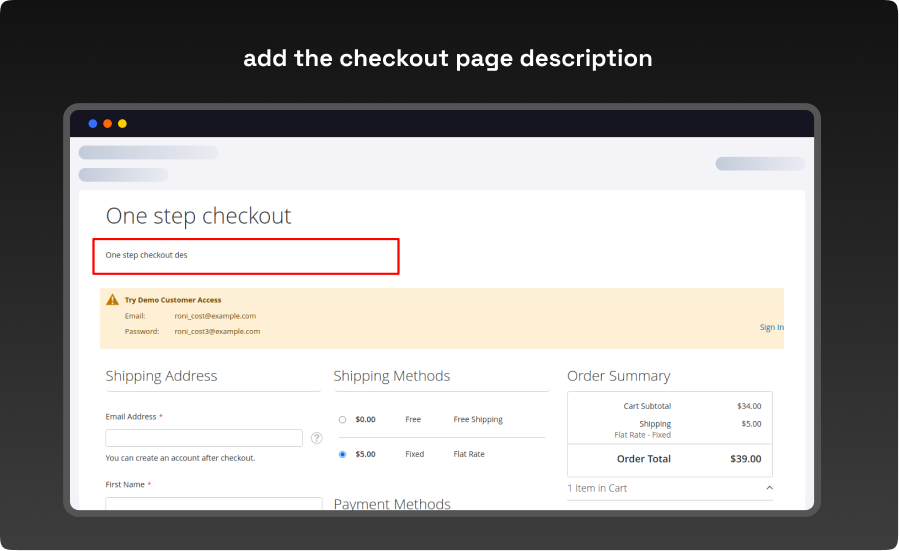Click the gray placeholder bar at top right
This screenshot has height=551, width=899.
tap(759, 164)
